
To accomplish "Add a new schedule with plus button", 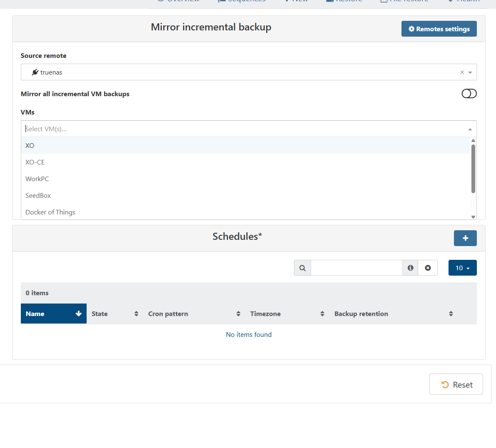I will point(465,238).
